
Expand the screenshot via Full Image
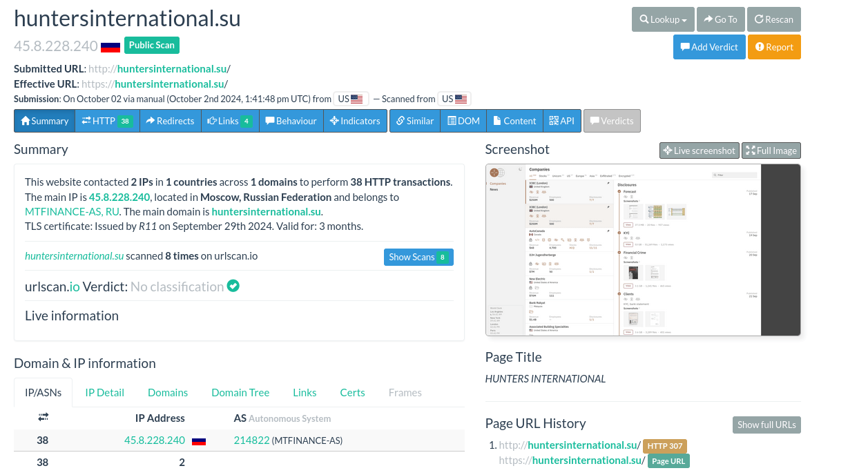click(771, 151)
